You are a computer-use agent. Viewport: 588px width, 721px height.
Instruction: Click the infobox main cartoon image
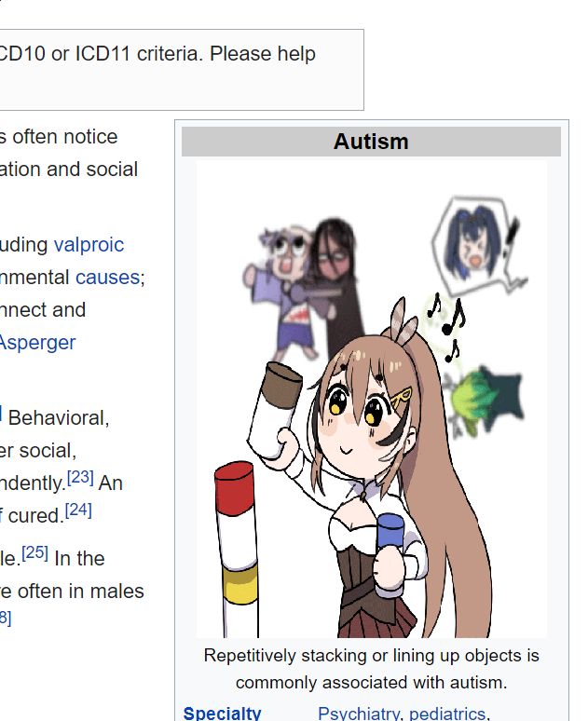pos(372,399)
